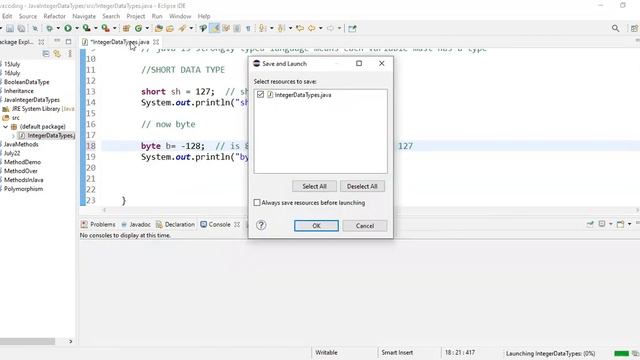640x360 pixels.
Task: Click Package Explorer horizontal scrollbar thumb
Action: 27,341
